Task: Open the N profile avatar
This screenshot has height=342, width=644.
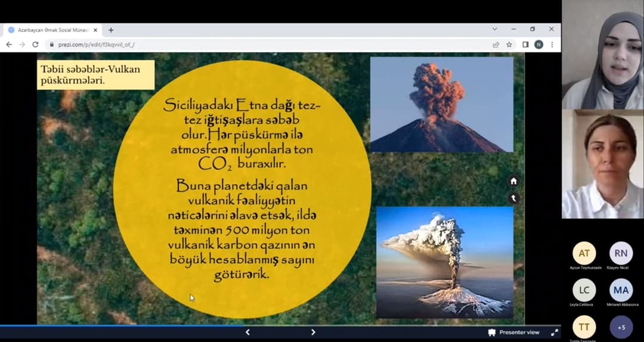Action: [538, 44]
